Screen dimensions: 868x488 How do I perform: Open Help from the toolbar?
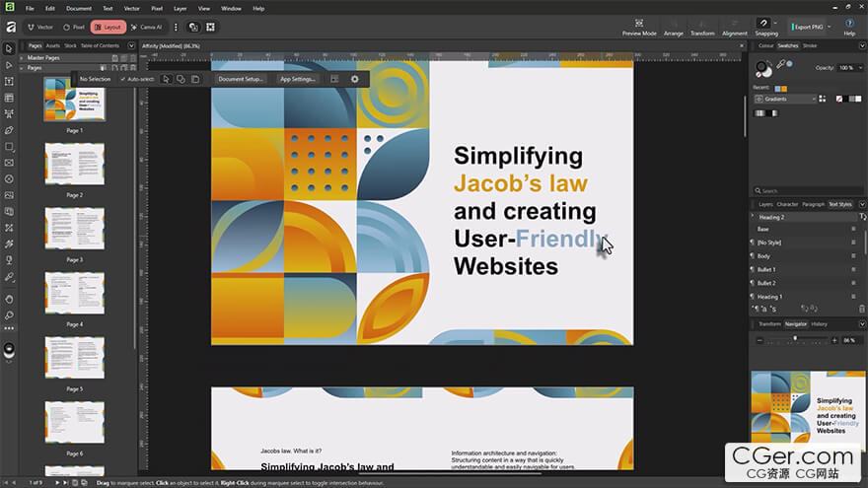coord(849,22)
